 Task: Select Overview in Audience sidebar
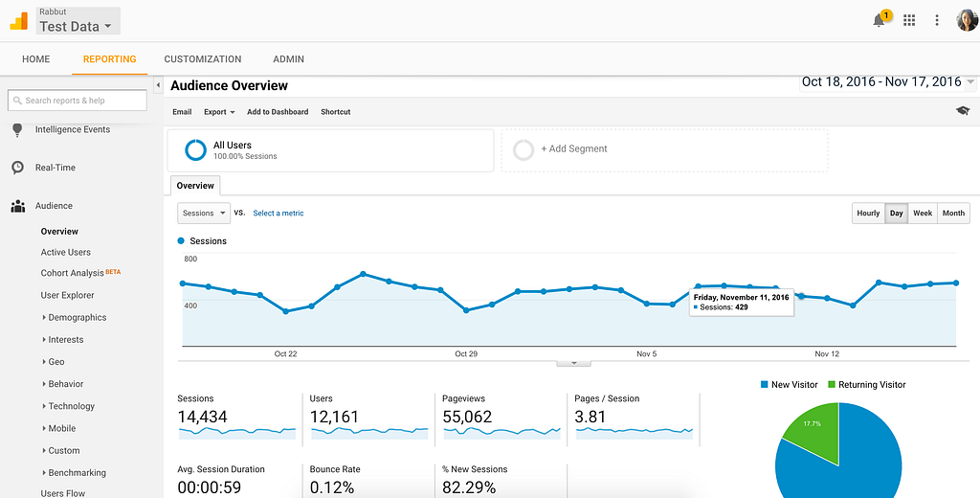pyautogui.click(x=59, y=232)
